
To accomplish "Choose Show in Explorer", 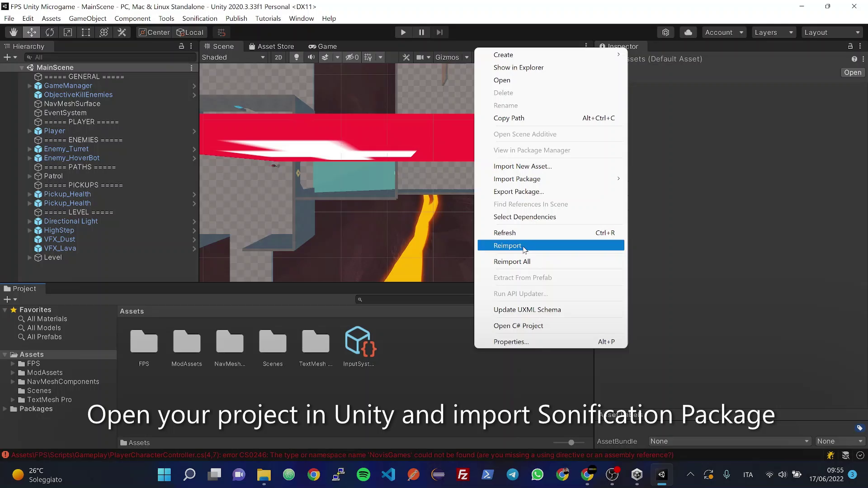I will pyautogui.click(x=551, y=67).
